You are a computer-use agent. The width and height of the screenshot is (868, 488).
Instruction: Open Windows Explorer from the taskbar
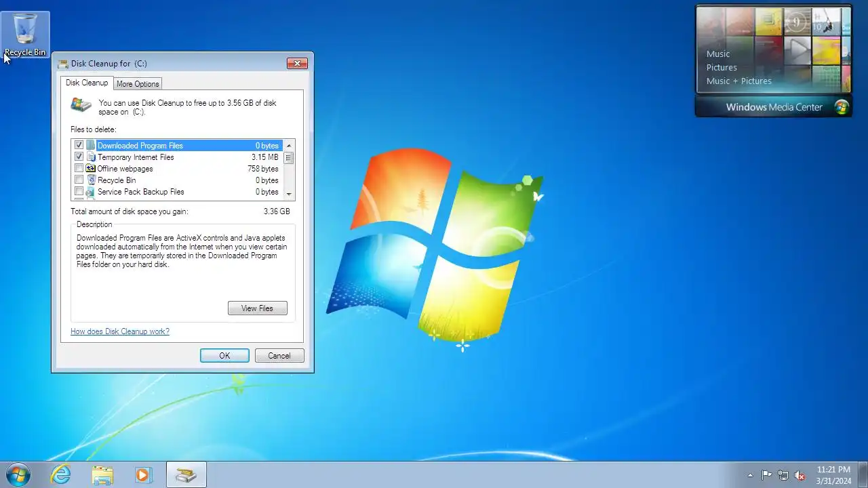pyautogui.click(x=102, y=474)
